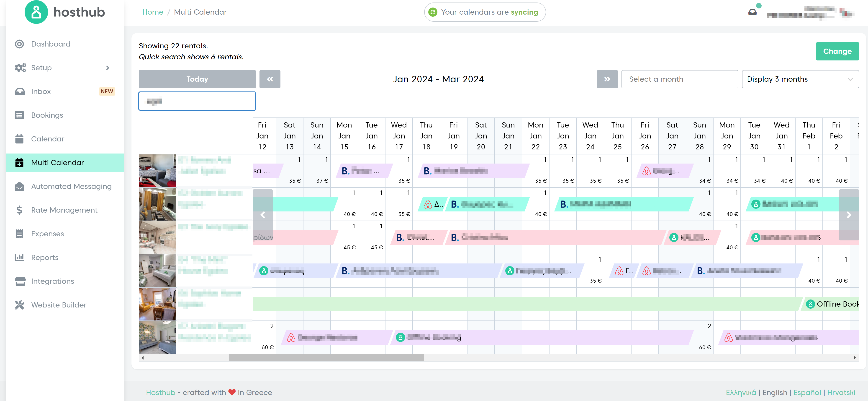Viewport: 868px width, 401px height.
Task: Go to previous months with double-left arrows
Action: pyautogui.click(x=270, y=79)
